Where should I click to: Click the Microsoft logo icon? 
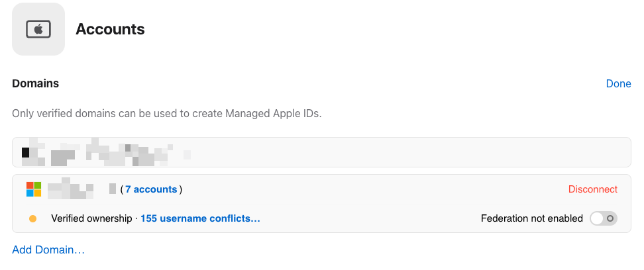tap(34, 189)
